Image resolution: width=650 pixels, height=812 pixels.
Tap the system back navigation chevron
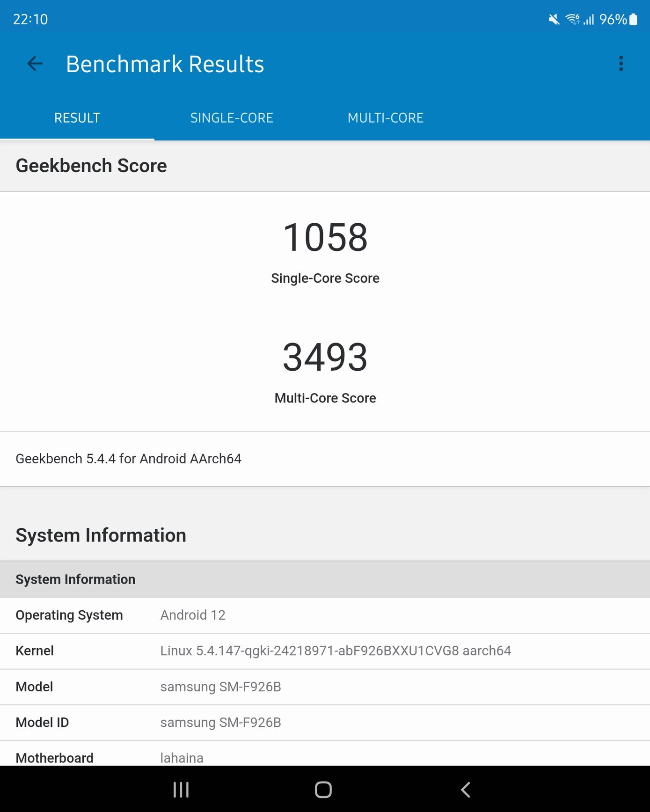[465, 790]
